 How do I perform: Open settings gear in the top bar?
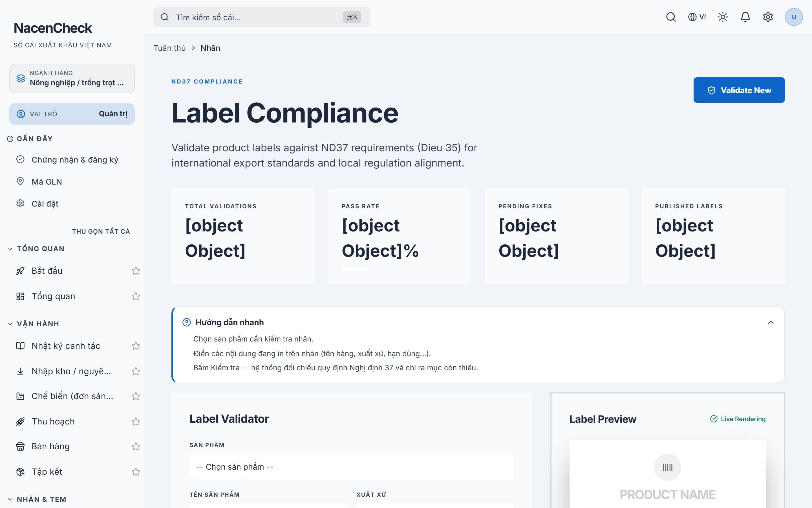[768, 17]
